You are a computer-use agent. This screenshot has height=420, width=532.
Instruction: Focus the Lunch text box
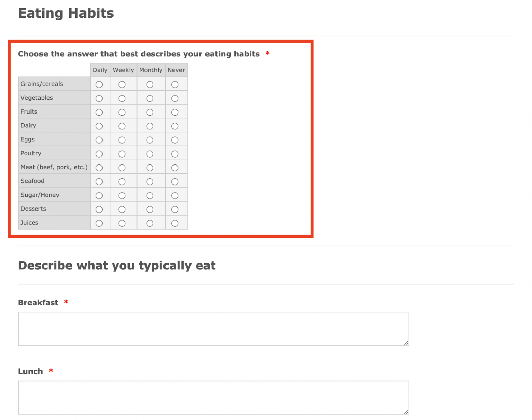pos(213,397)
